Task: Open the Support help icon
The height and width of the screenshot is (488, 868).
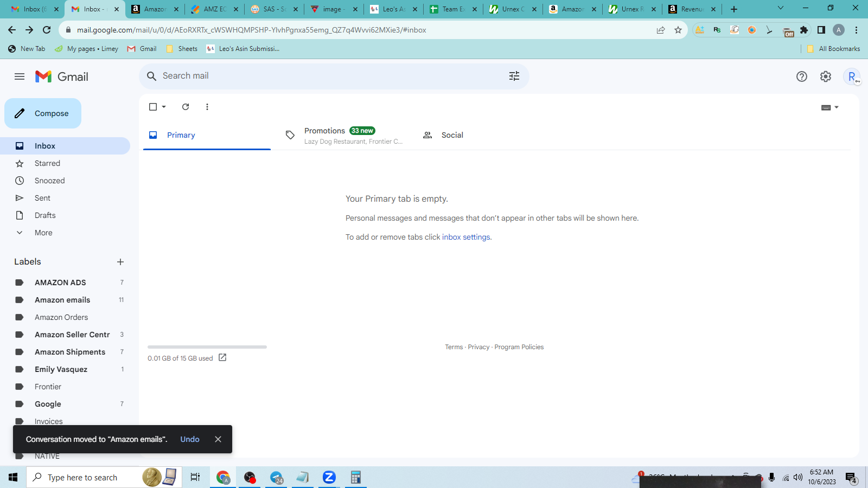Action: pyautogui.click(x=802, y=76)
